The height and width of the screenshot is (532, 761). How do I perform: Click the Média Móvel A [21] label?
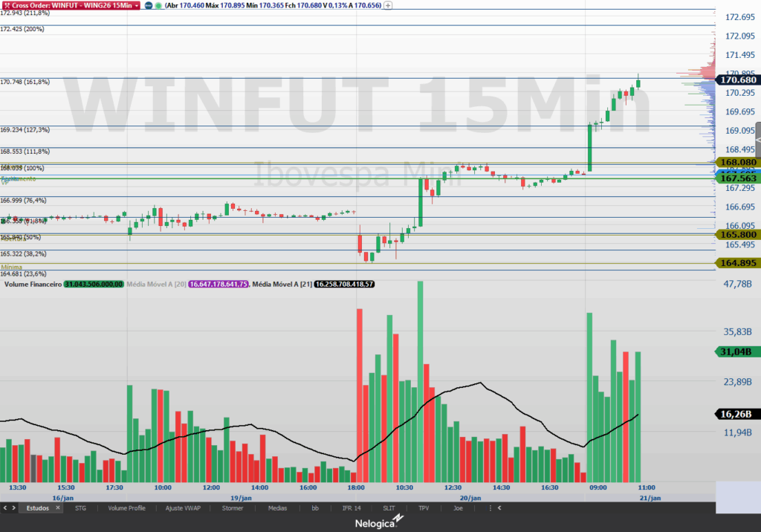point(280,284)
